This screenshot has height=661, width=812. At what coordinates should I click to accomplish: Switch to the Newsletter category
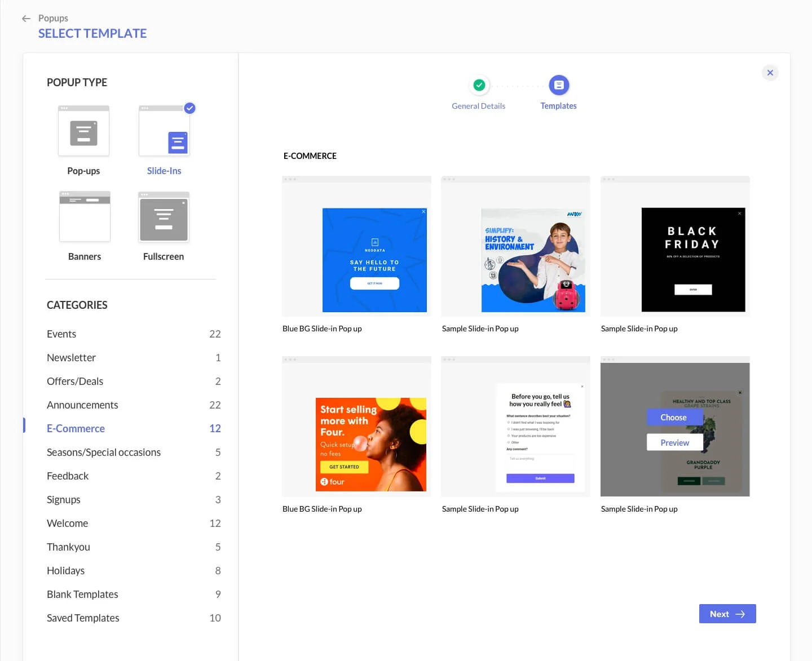(x=71, y=357)
